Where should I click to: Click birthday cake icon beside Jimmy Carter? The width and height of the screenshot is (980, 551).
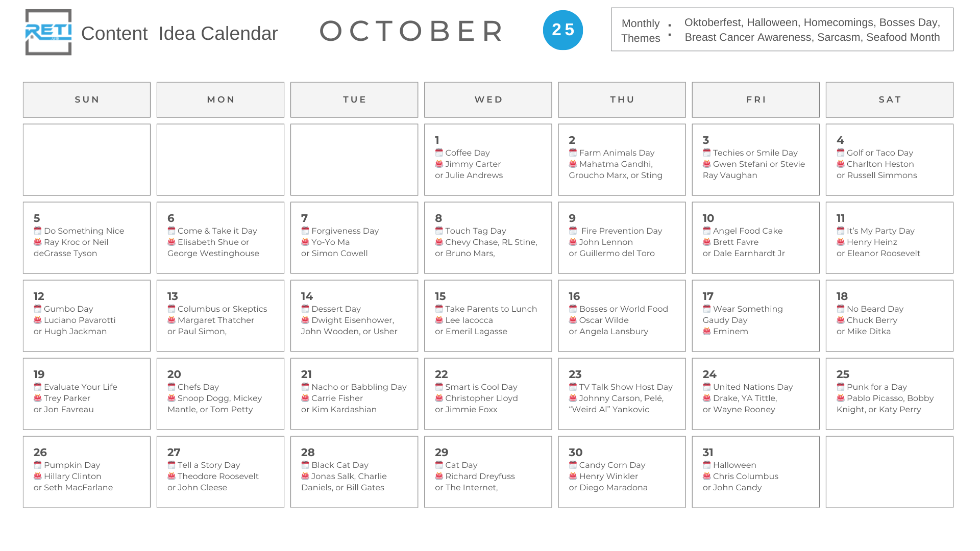coord(439,164)
